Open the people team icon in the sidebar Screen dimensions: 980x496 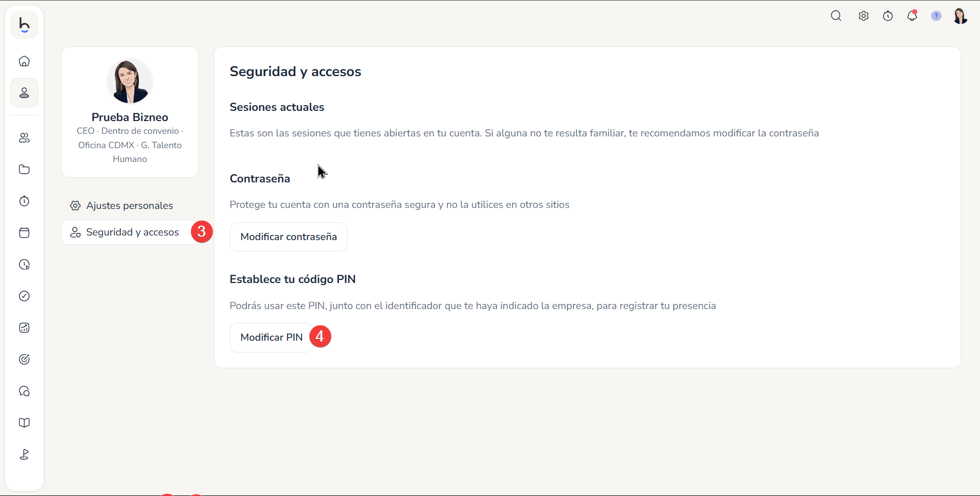tap(24, 138)
